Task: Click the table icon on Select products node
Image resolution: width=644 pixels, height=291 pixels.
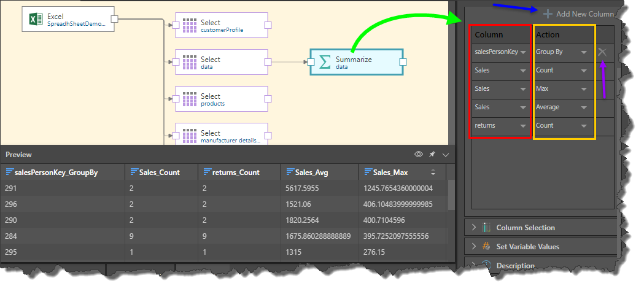Action: coord(190,99)
